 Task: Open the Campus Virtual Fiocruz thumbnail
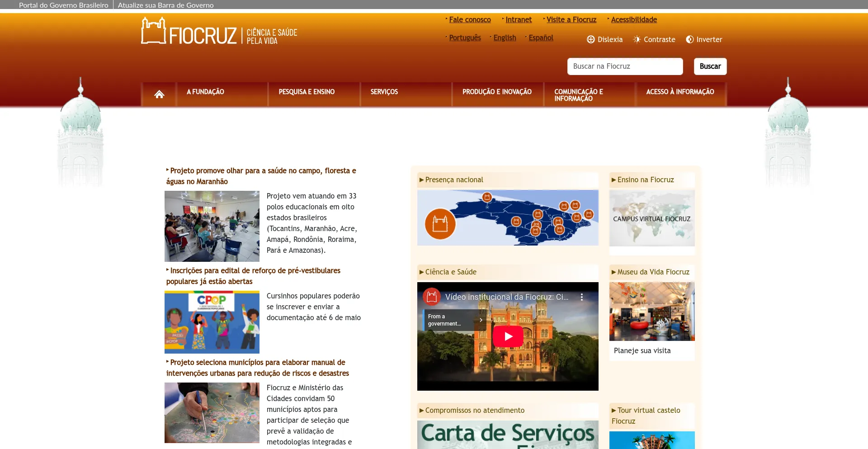tap(651, 218)
